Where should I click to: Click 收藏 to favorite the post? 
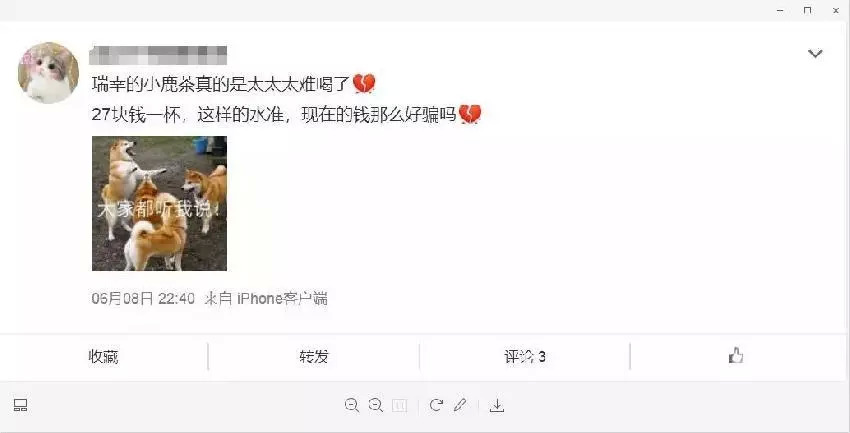click(104, 357)
